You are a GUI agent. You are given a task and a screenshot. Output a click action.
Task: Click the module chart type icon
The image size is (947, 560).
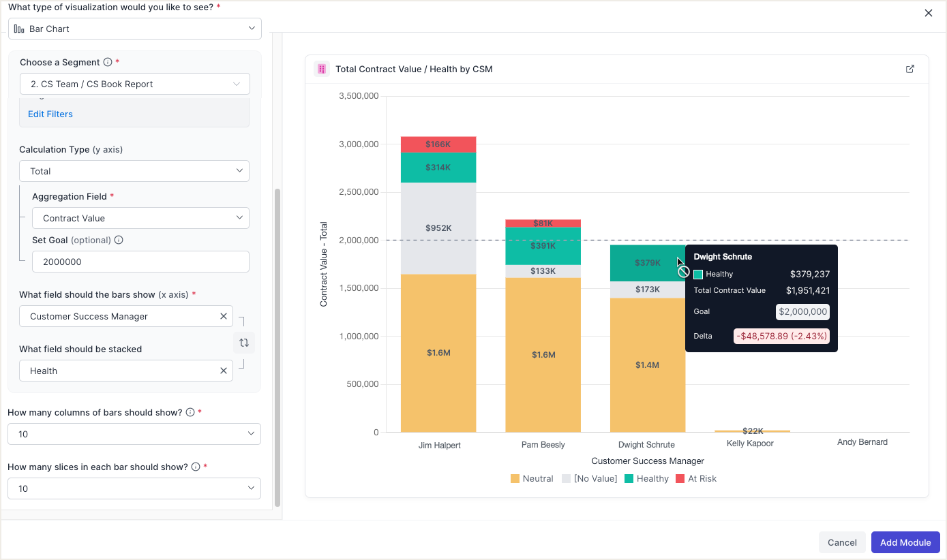click(322, 69)
